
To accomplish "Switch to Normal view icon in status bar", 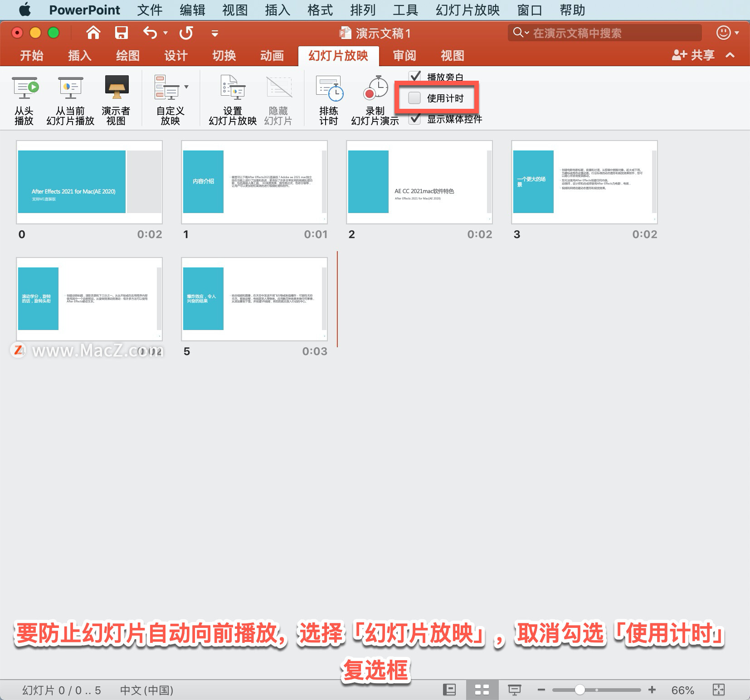I will tap(449, 690).
